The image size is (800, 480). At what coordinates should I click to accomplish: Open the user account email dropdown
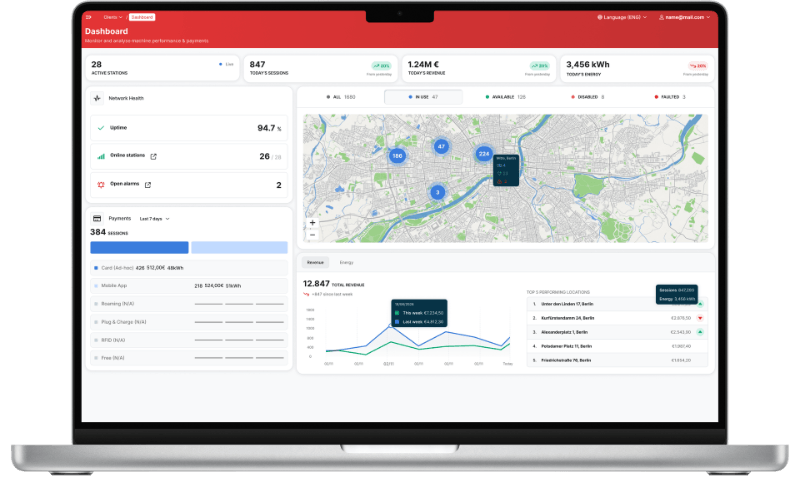(684, 17)
